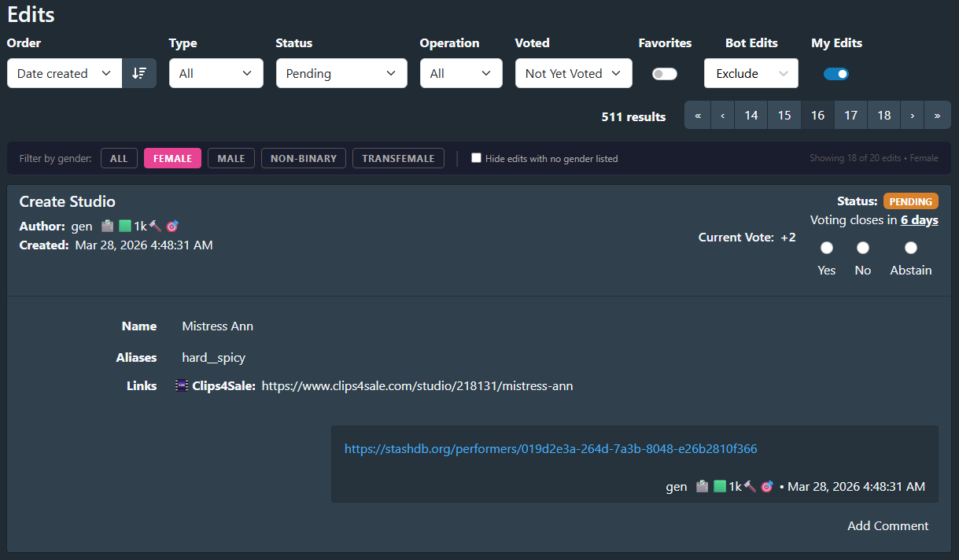This screenshot has height=560, width=959.
Task: Check Hide edits with no gender listed
Action: pyautogui.click(x=476, y=158)
